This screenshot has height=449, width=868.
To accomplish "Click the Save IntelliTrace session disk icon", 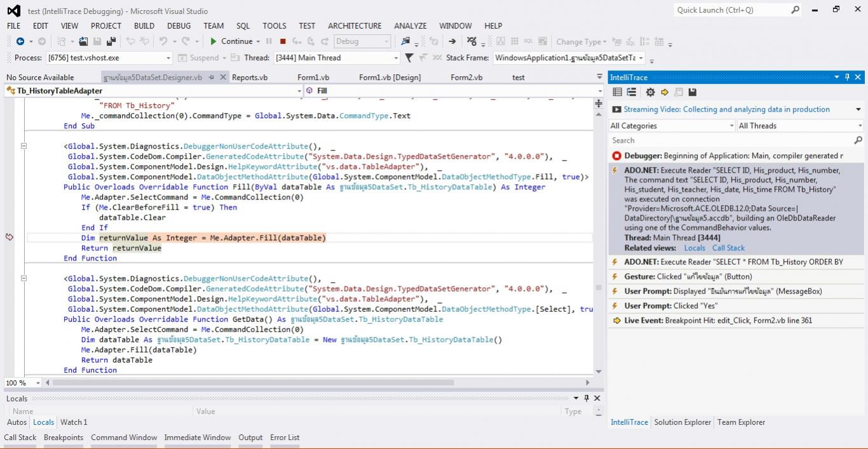I will tap(693, 92).
